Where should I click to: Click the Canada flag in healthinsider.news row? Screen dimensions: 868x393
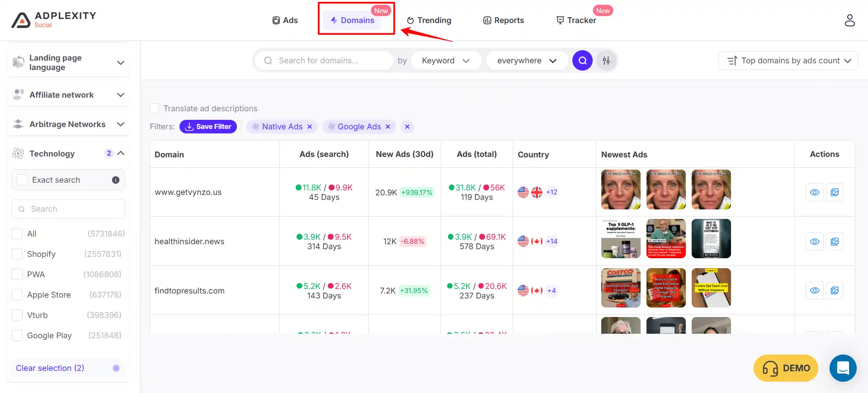537,241
